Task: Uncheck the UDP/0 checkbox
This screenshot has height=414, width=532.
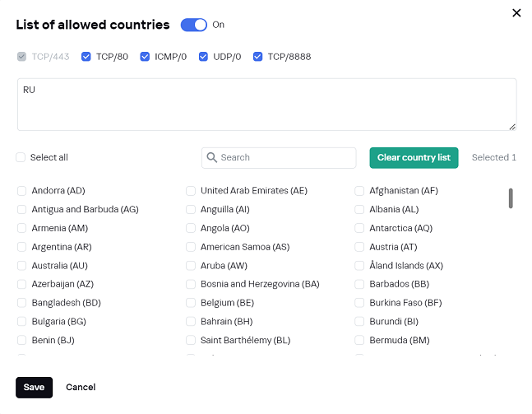Action: [204, 57]
